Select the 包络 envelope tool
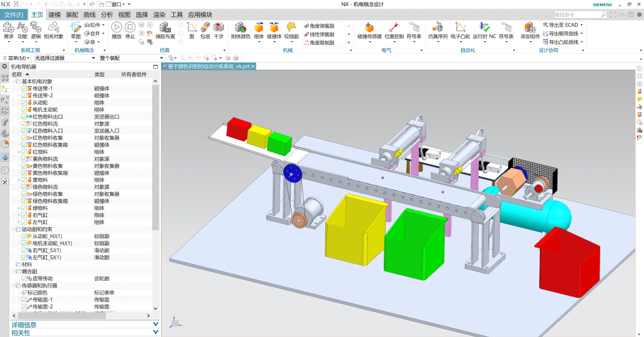The width and height of the screenshot is (644, 337). point(205,31)
